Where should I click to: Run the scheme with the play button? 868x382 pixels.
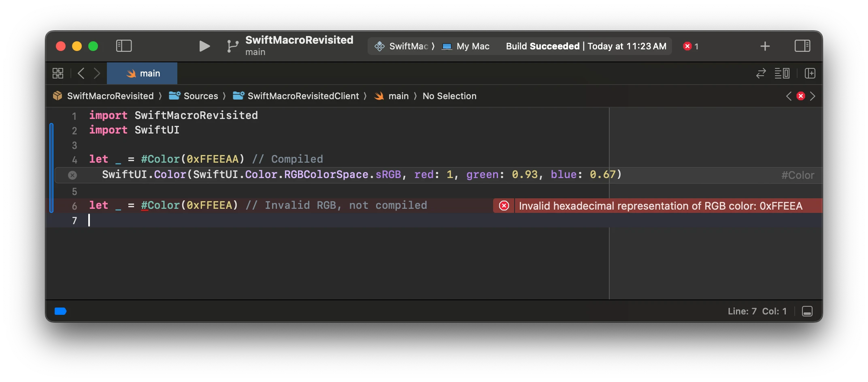(x=204, y=46)
